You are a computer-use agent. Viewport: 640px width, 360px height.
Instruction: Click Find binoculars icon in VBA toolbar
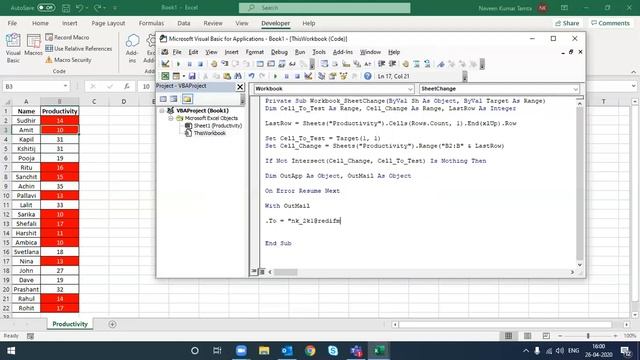(238, 76)
